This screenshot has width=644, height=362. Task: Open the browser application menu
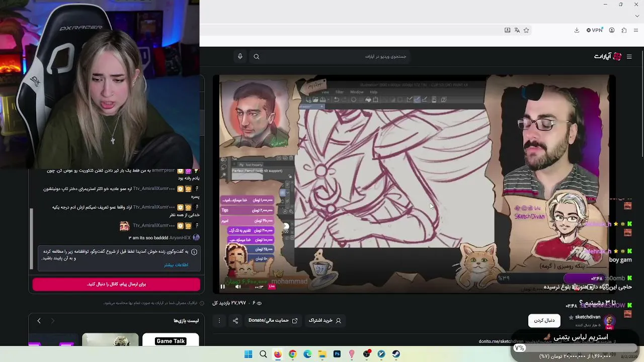point(636,30)
